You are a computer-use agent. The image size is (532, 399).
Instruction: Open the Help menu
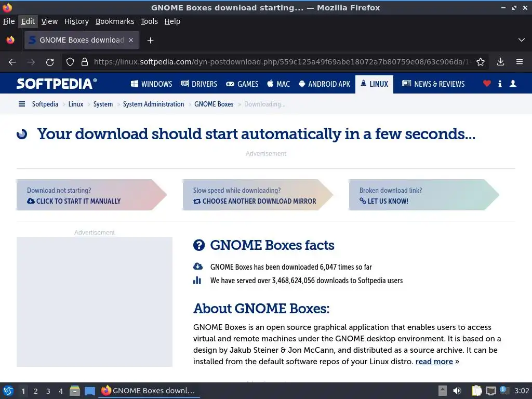click(172, 21)
